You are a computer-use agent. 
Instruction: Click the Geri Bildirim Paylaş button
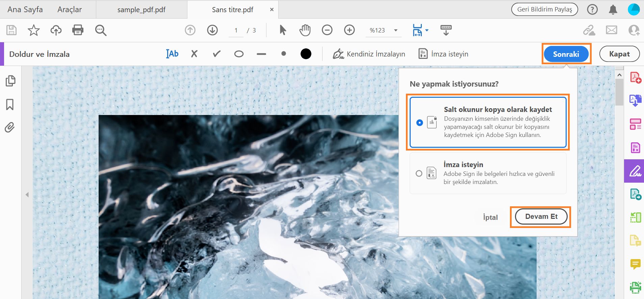(545, 9)
